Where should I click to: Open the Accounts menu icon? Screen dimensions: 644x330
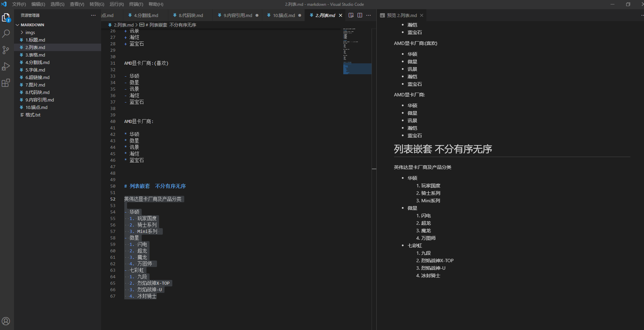(x=6, y=321)
